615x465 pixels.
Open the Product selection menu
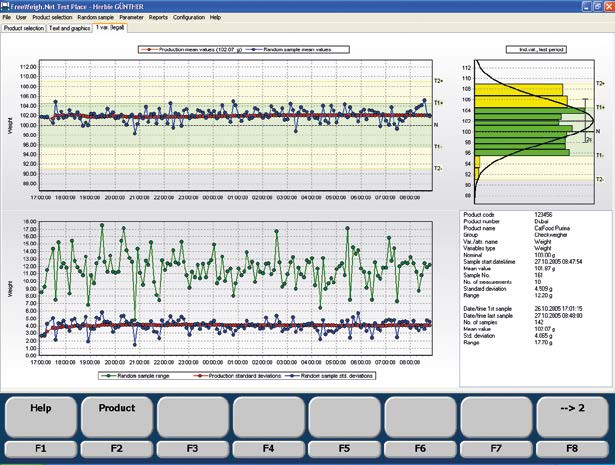pyautogui.click(x=52, y=17)
